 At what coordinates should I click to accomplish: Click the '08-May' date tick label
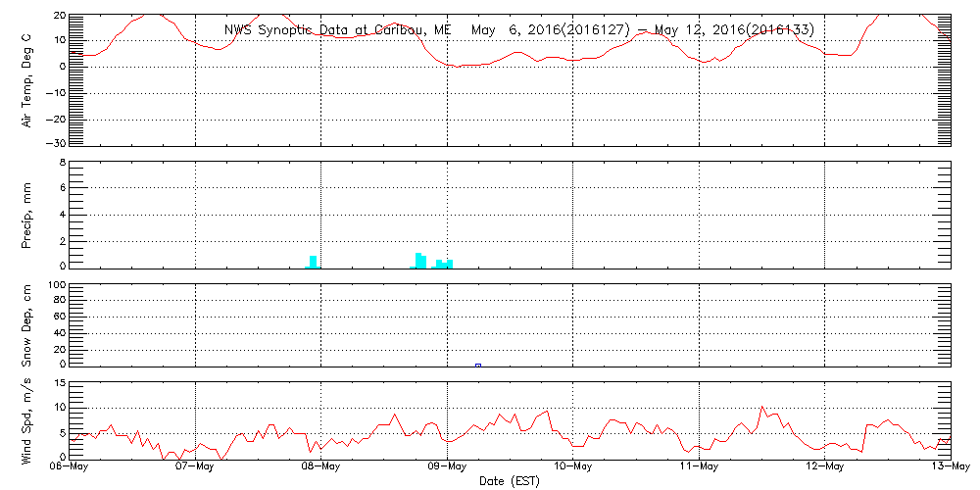pyautogui.click(x=321, y=468)
